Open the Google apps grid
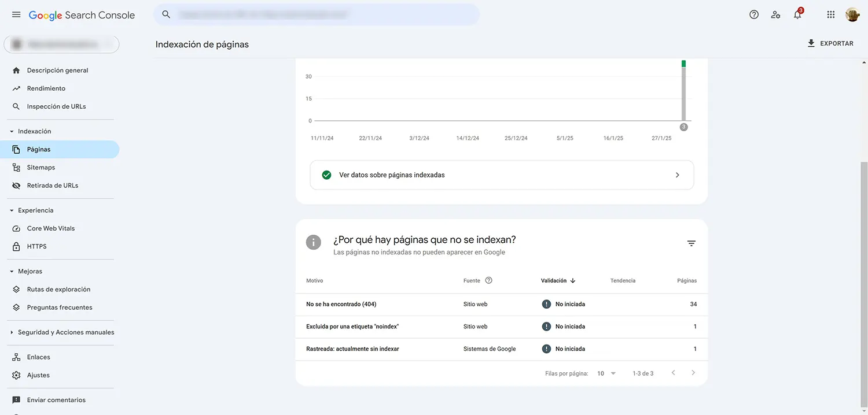Screen dimensions: 868x415 click(830, 14)
